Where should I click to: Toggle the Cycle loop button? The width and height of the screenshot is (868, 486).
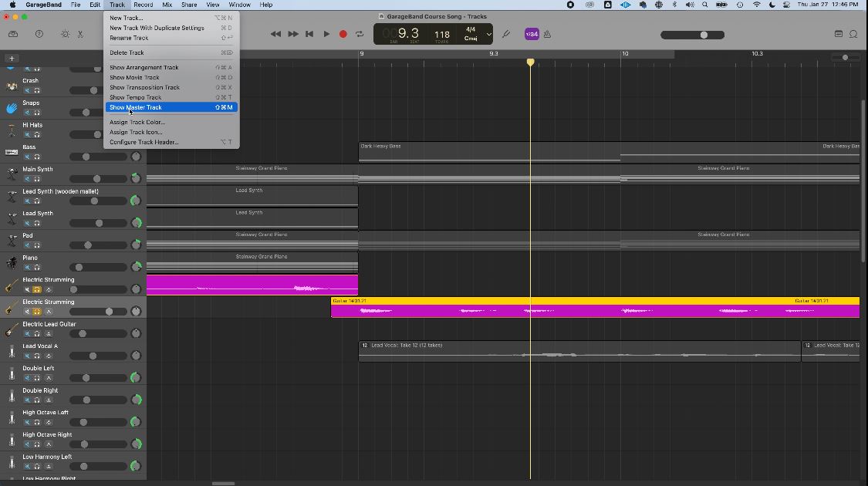360,34
